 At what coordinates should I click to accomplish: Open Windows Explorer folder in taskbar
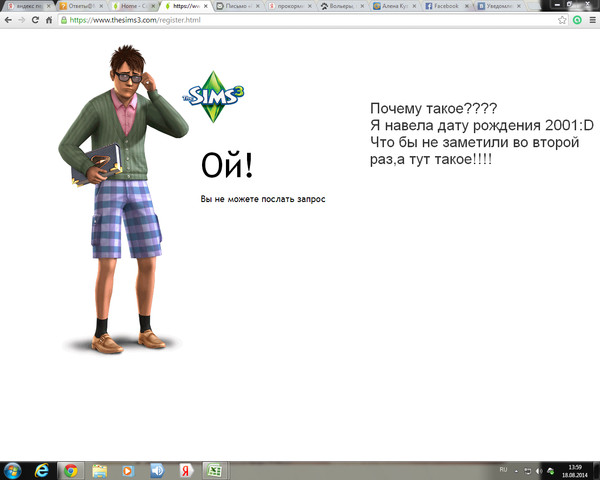(99, 471)
